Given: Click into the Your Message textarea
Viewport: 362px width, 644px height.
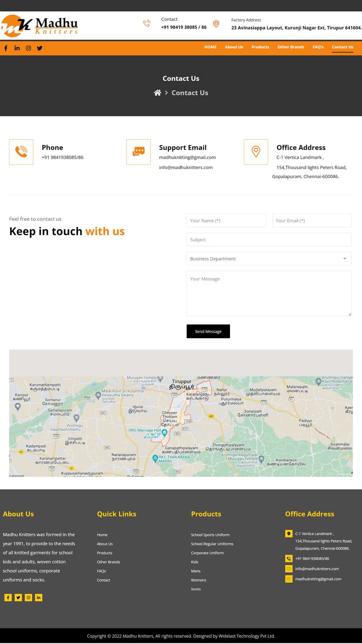Looking at the screenshot, I should (x=269, y=293).
